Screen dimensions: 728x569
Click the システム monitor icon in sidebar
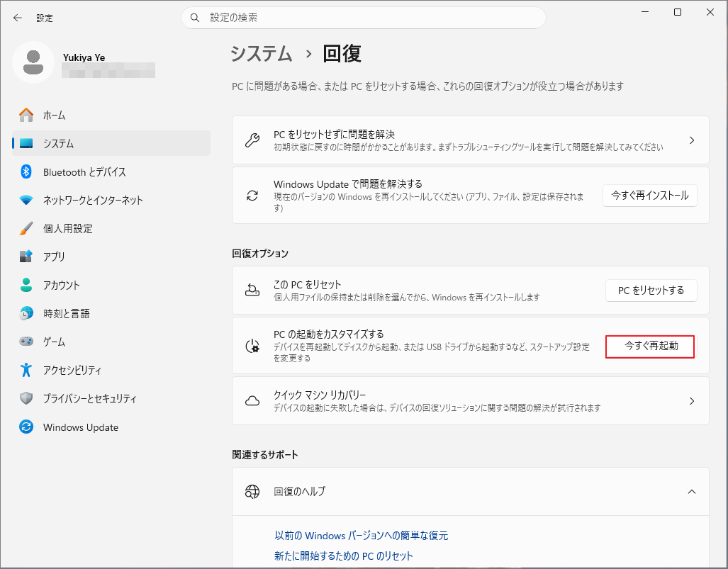pyautogui.click(x=26, y=143)
